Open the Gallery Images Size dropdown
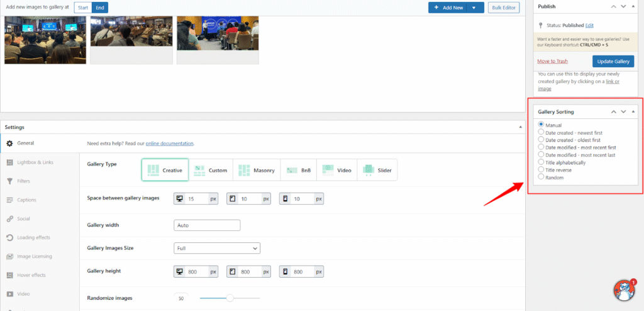 [x=217, y=248]
